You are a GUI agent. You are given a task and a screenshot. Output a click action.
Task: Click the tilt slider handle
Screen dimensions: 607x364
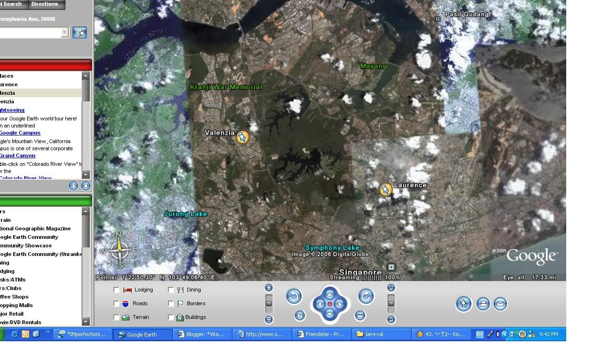tap(391, 303)
